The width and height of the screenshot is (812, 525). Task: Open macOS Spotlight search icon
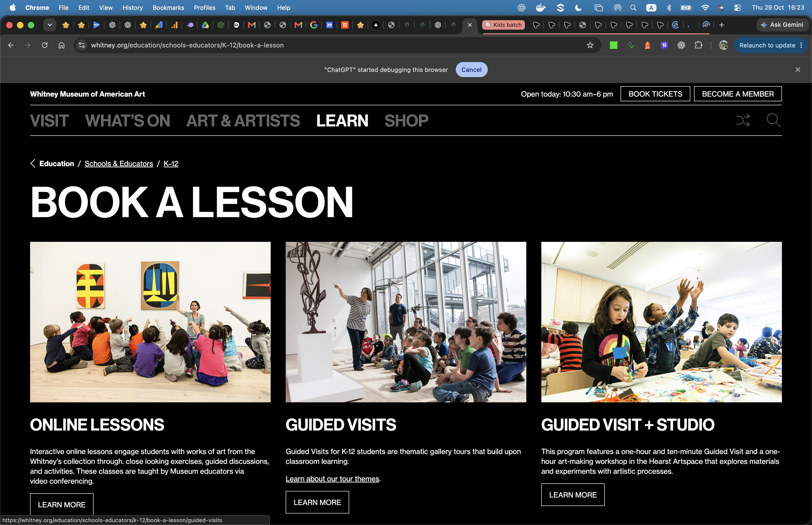point(633,8)
